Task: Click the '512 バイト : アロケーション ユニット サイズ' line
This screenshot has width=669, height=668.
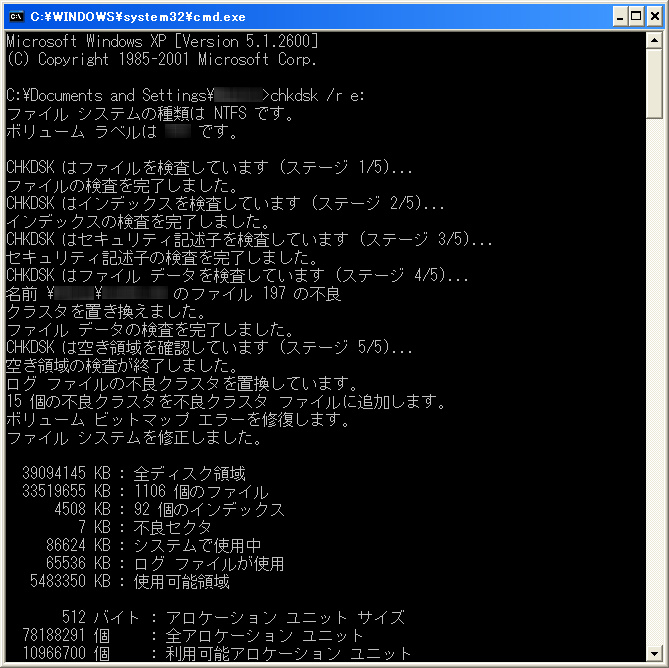Action: coord(233,617)
